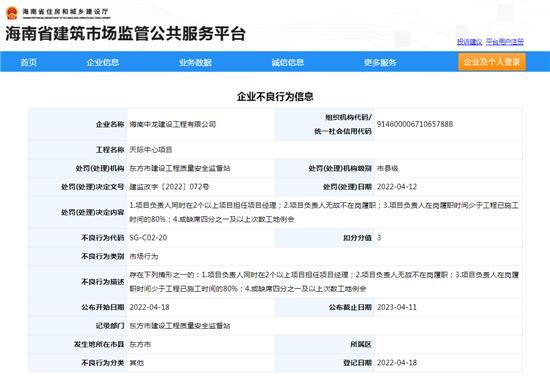Click the orange 企业及个人登录 button
The width and height of the screenshot is (550, 381).
tap(492, 62)
